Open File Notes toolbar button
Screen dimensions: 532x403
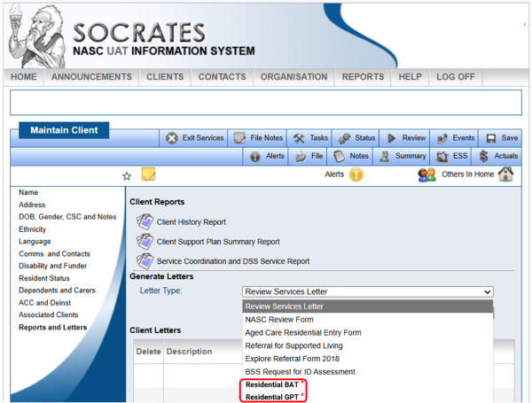click(x=259, y=138)
